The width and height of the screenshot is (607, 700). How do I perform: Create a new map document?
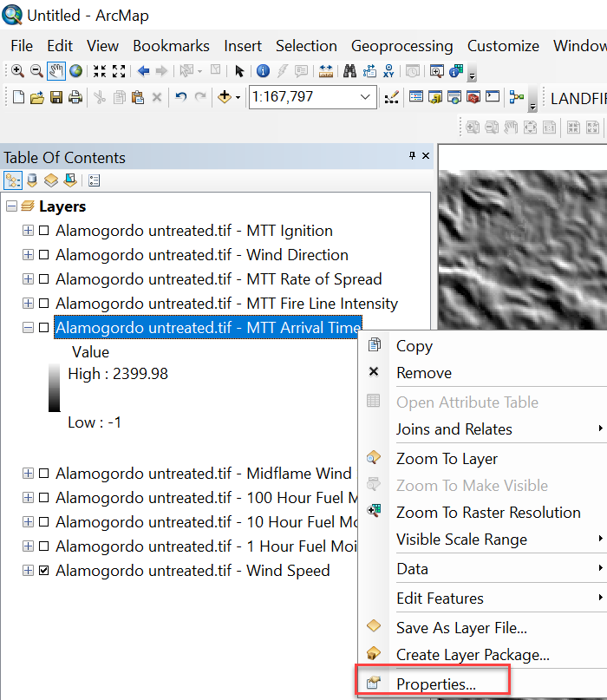18,97
